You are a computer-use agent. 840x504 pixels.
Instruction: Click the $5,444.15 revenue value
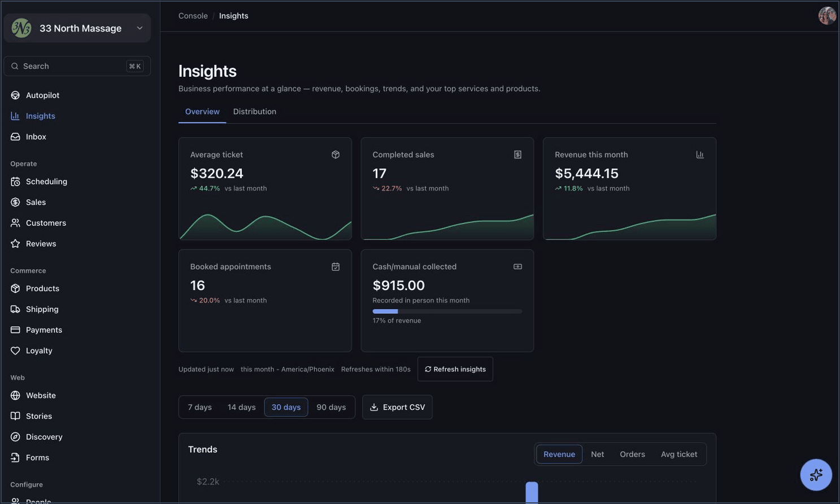(586, 173)
